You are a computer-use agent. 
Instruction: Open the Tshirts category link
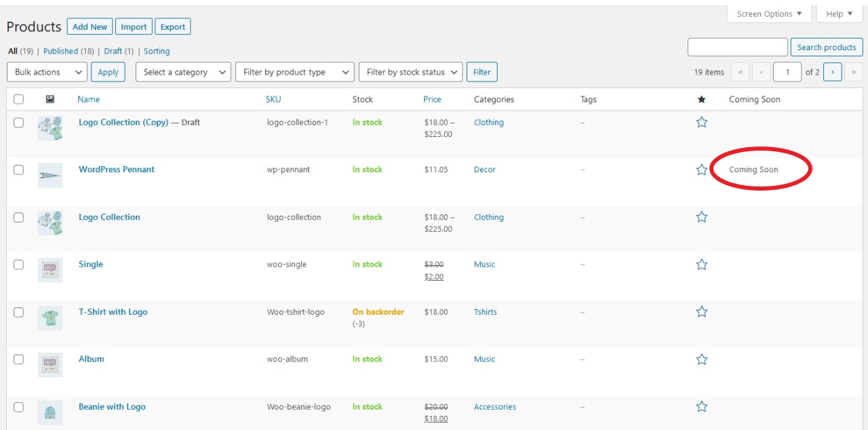click(486, 312)
